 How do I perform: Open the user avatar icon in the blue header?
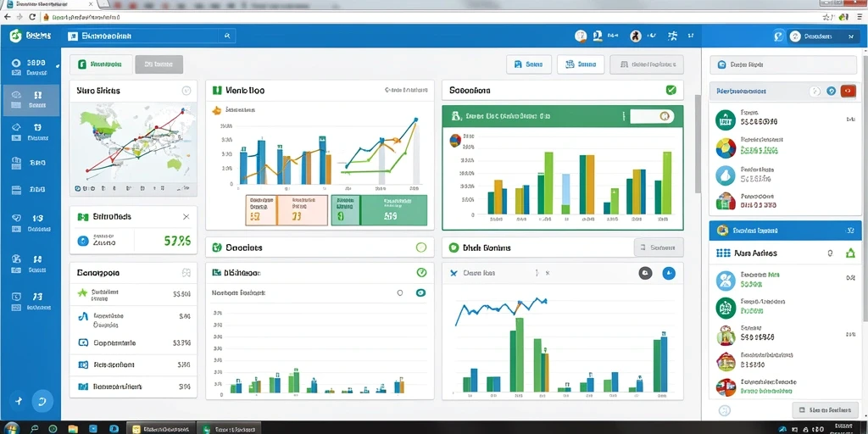tap(636, 36)
